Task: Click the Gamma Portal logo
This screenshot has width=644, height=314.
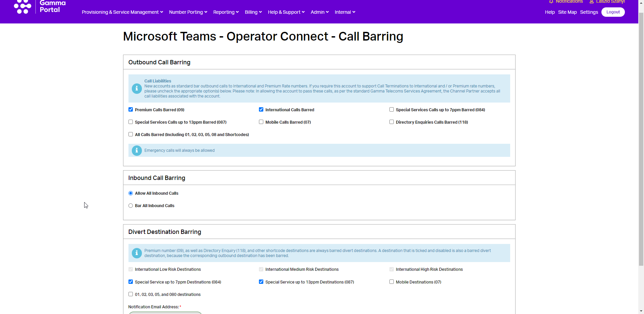Action: (x=40, y=7)
